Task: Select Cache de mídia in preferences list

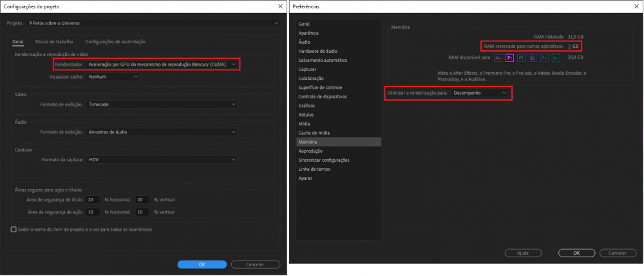Action: (x=314, y=132)
